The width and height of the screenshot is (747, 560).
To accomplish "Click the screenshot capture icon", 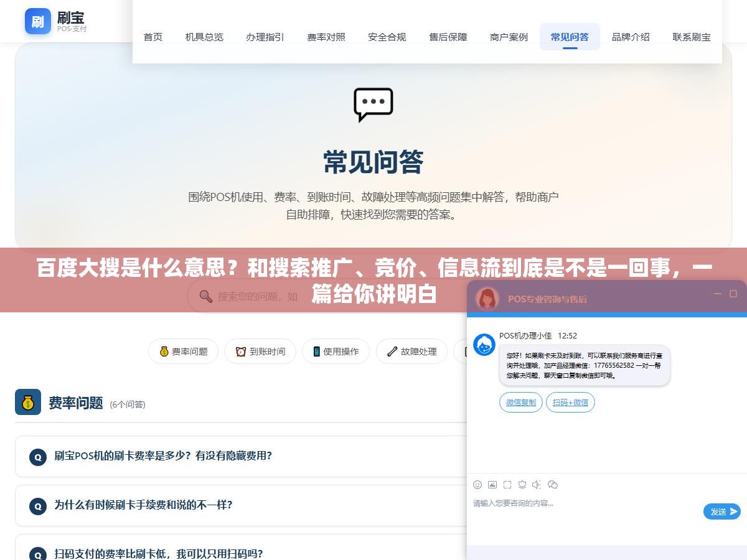I will tap(507, 485).
